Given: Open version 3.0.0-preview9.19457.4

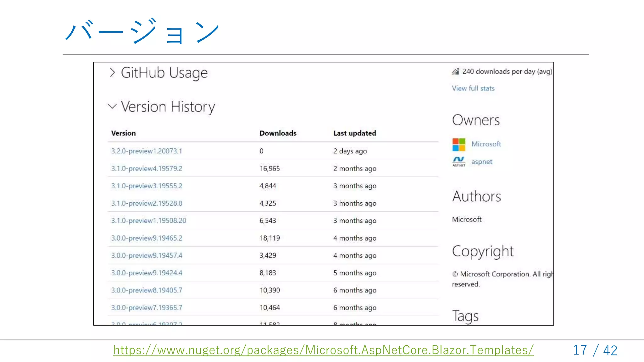Looking at the screenshot, I should click(147, 255).
